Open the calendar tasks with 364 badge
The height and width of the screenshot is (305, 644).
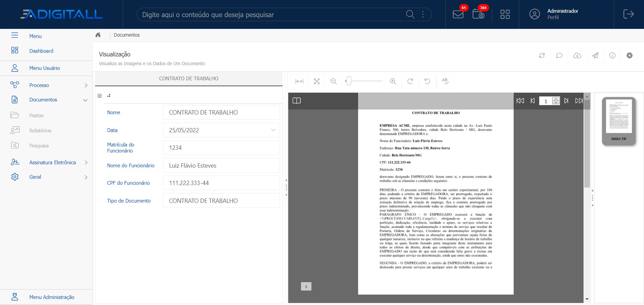click(478, 14)
